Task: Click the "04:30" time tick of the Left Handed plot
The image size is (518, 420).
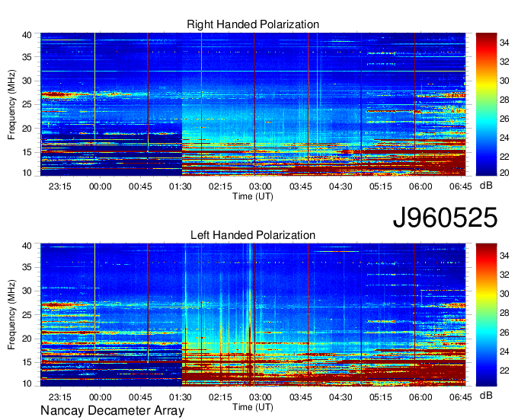Action: [341, 397]
